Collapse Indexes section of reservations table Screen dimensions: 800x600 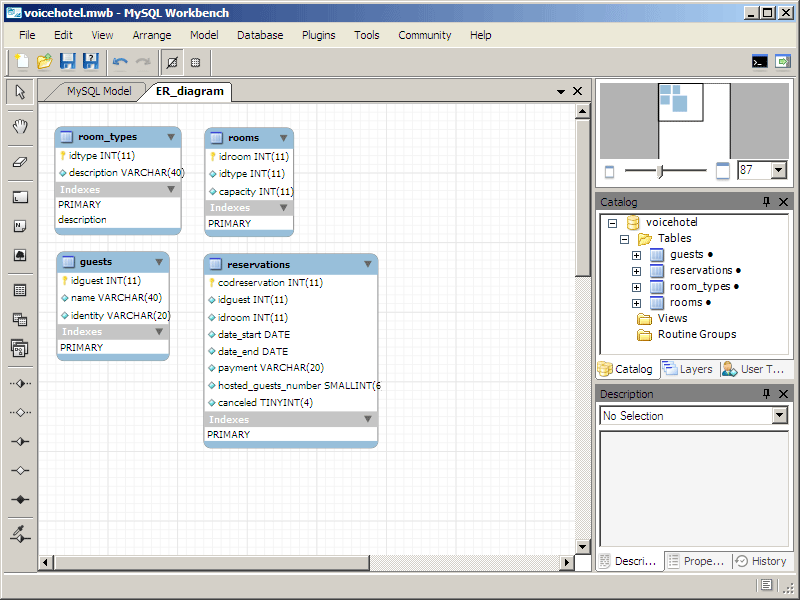367,419
